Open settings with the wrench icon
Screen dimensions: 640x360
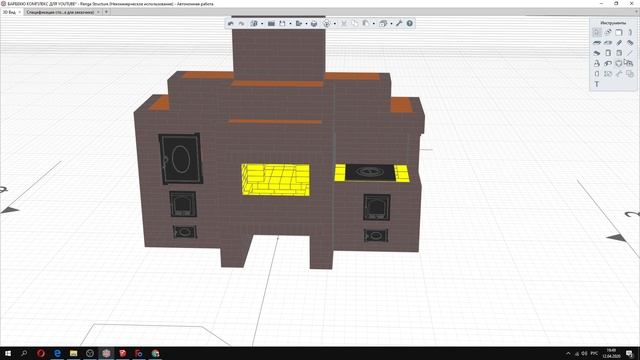(x=399, y=24)
